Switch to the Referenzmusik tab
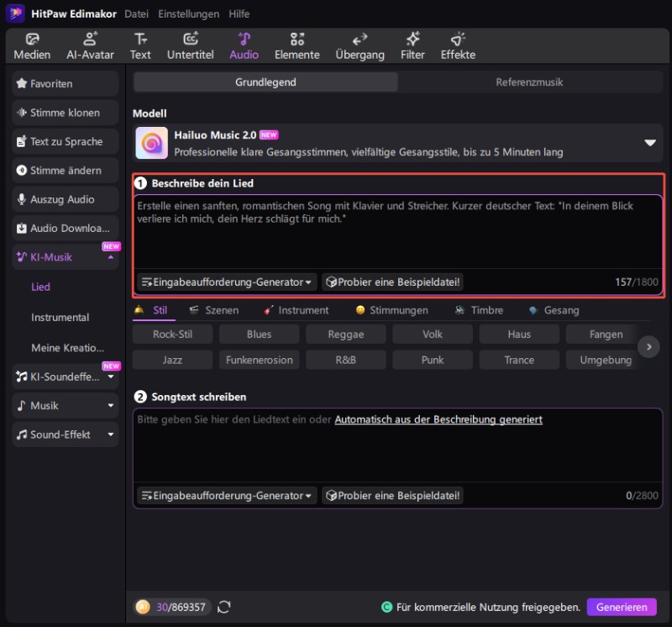 pyautogui.click(x=529, y=82)
